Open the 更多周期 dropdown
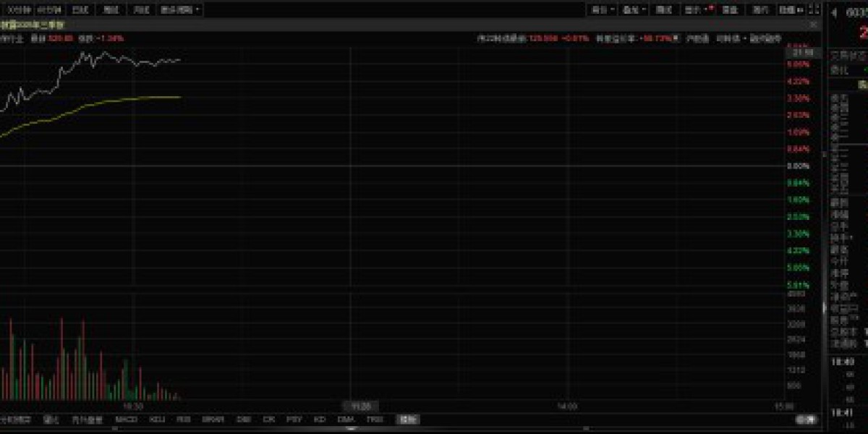The image size is (868, 434). pyautogui.click(x=181, y=9)
